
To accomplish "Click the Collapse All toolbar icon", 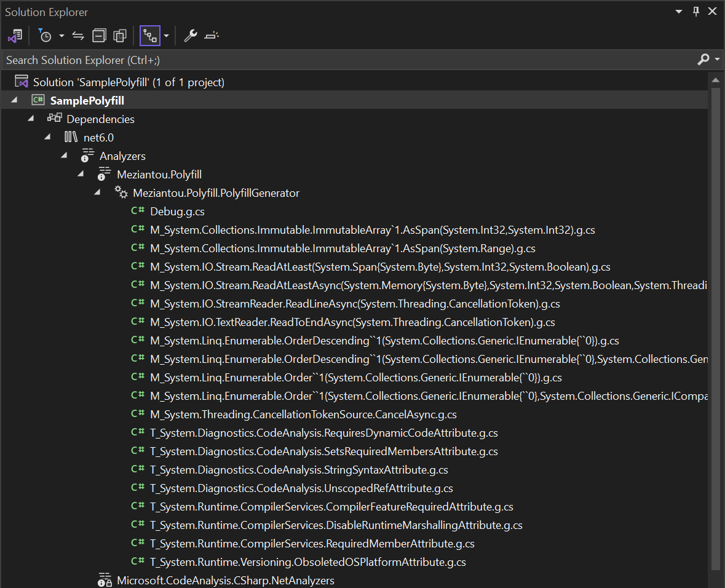I will point(99,36).
